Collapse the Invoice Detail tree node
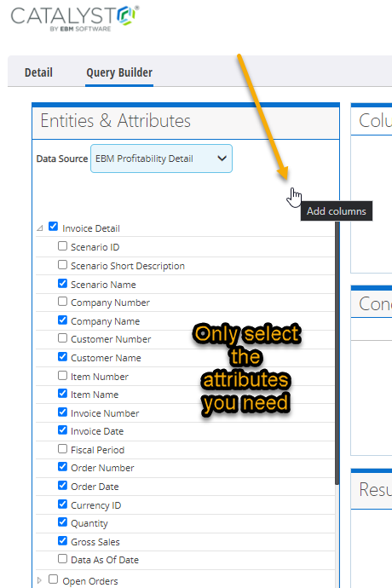The height and width of the screenshot is (588, 392). tap(40, 228)
